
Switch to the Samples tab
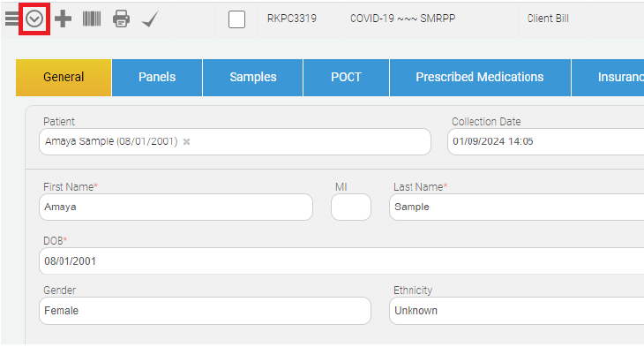tap(253, 78)
